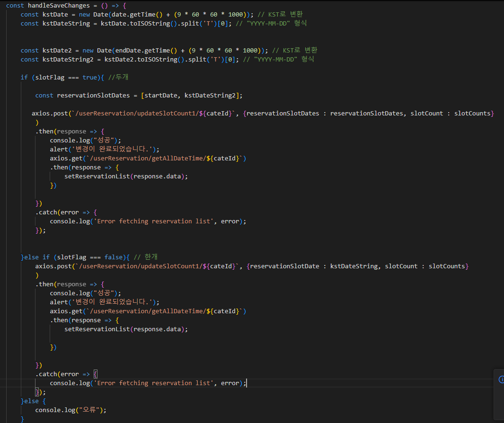Click the YYYY-MM-DD comment on kstDateString2 line
The image size is (504, 423).
click(x=278, y=59)
